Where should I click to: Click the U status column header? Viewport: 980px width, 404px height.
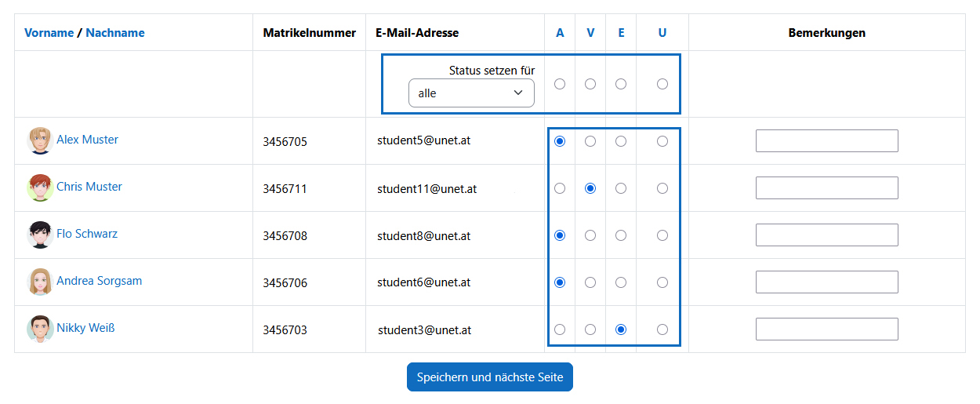[x=662, y=32]
